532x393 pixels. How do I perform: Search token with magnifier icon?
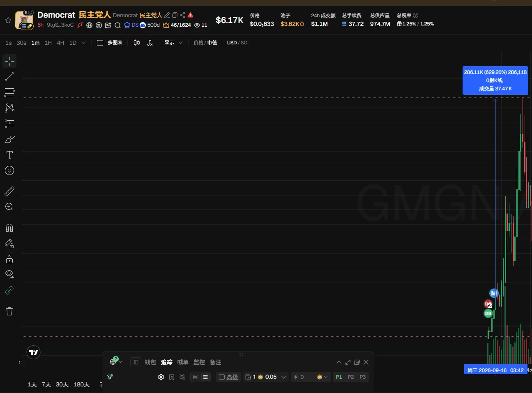pos(117,25)
